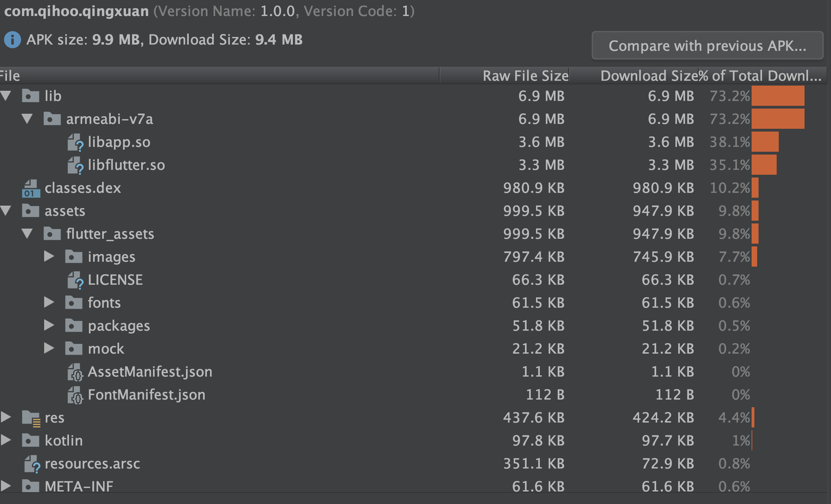Screen dimensions: 831x504
Task: Expand the META-INF folder
Action: pyautogui.click(x=6, y=486)
